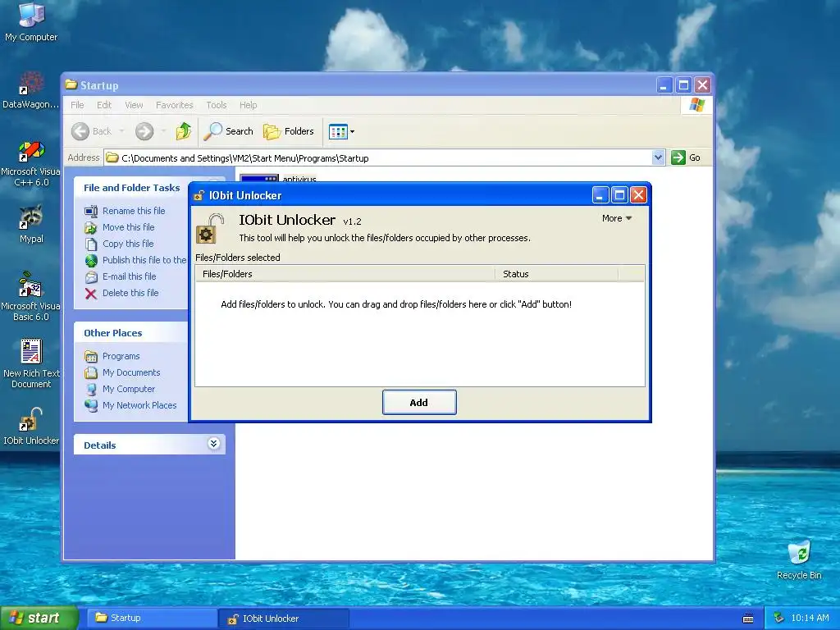Click Copy this file link
Viewport: 840px width, 630px height.
(x=128, y=244)
